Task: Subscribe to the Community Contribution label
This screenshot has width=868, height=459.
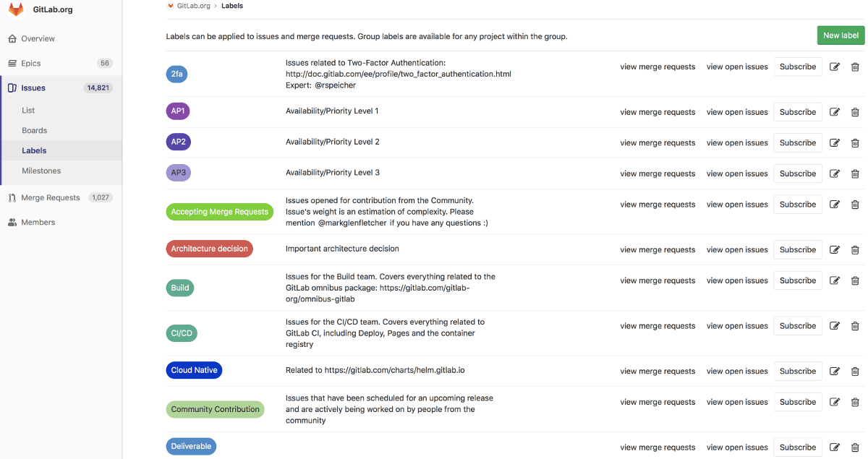Action: click(798, 402)
